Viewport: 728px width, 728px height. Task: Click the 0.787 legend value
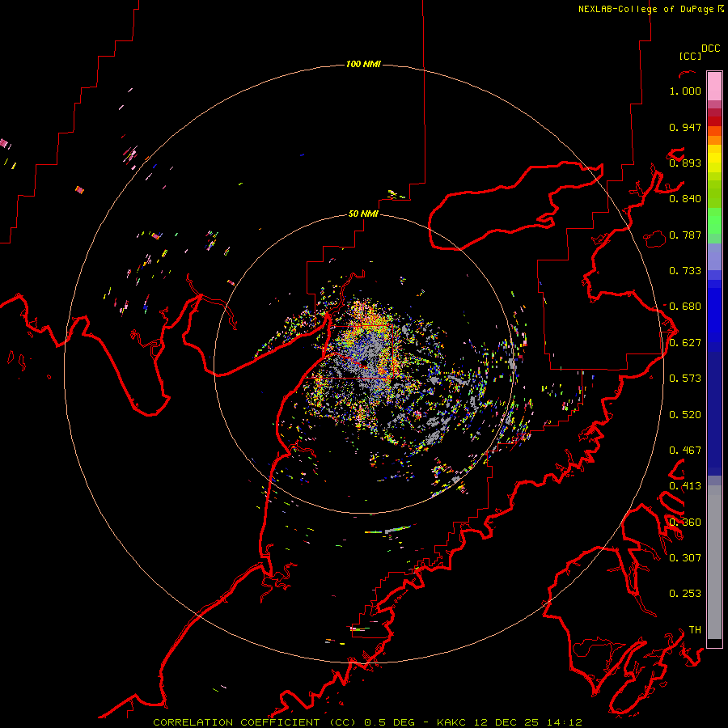click(x=685, y=235)
